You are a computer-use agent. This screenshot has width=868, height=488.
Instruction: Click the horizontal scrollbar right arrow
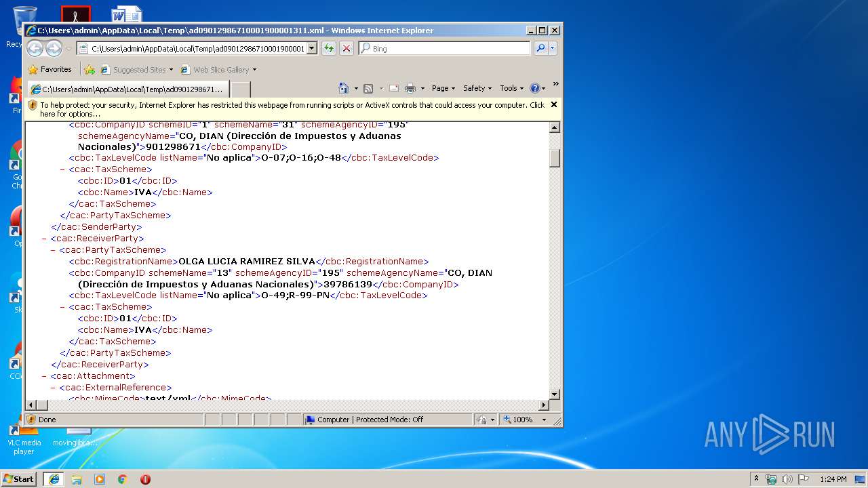tap(542, 405)
